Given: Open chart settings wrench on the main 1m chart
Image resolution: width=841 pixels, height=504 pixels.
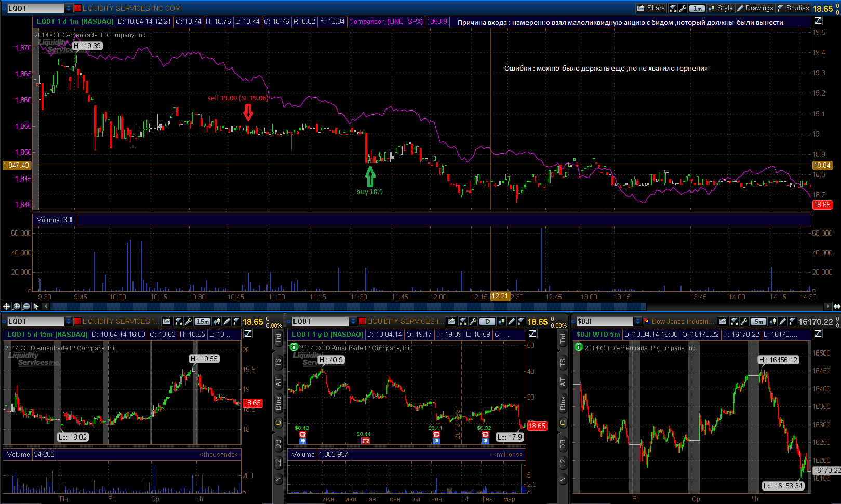Looking at the screenshot, I should tap(683, 8).
